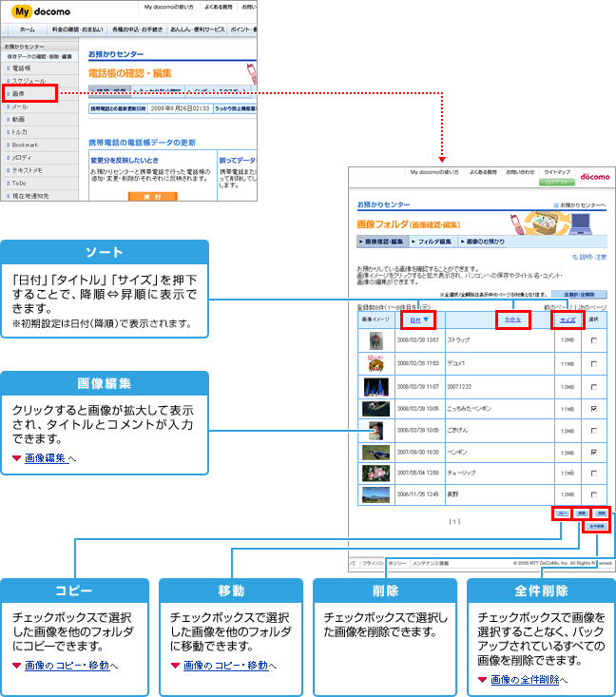Check the box for the ストラップ row

pyautogui.click(x=593, y=340)
